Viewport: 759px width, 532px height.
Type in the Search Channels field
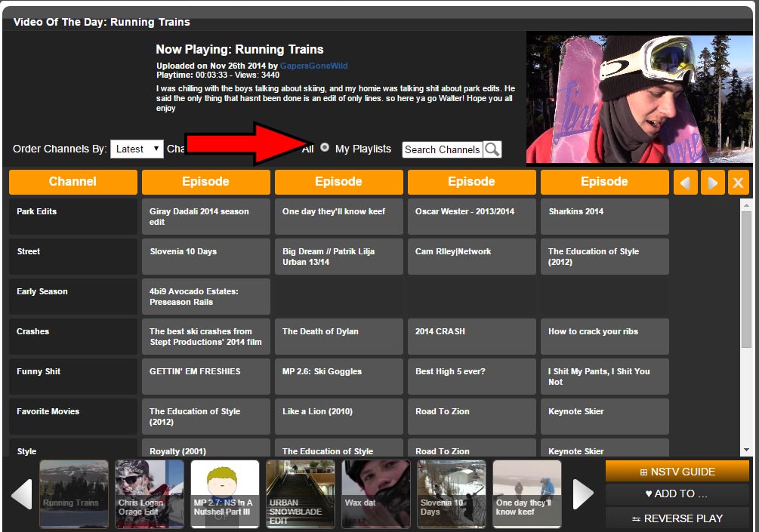click(442, 149)
